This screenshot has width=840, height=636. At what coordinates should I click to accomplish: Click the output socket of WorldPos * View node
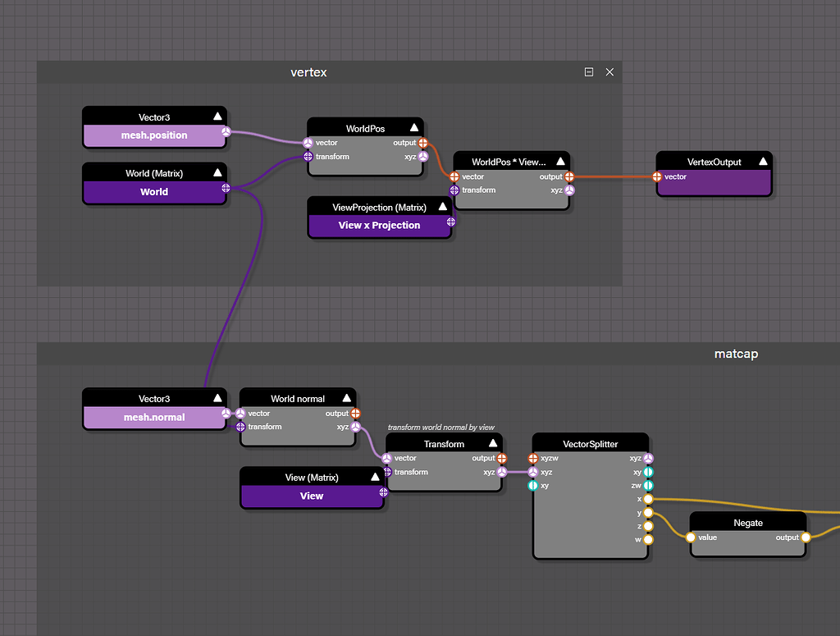pyautogui.click(x=569, y=176)
